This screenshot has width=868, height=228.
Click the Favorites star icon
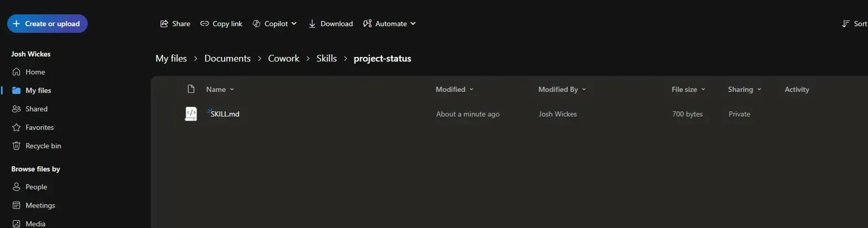tap(16, 127)
